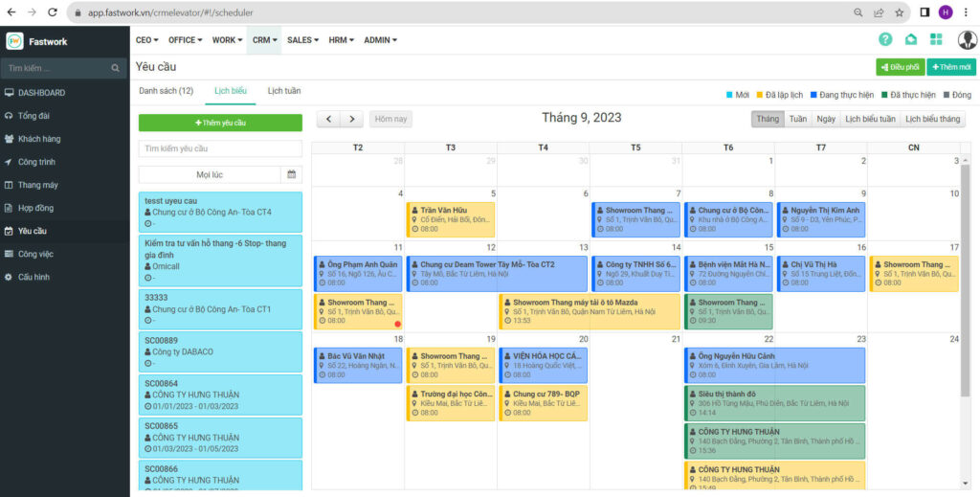Select the Ngày calendar view
This screenshot has height=497, width=980.
[x=826, y=119]
